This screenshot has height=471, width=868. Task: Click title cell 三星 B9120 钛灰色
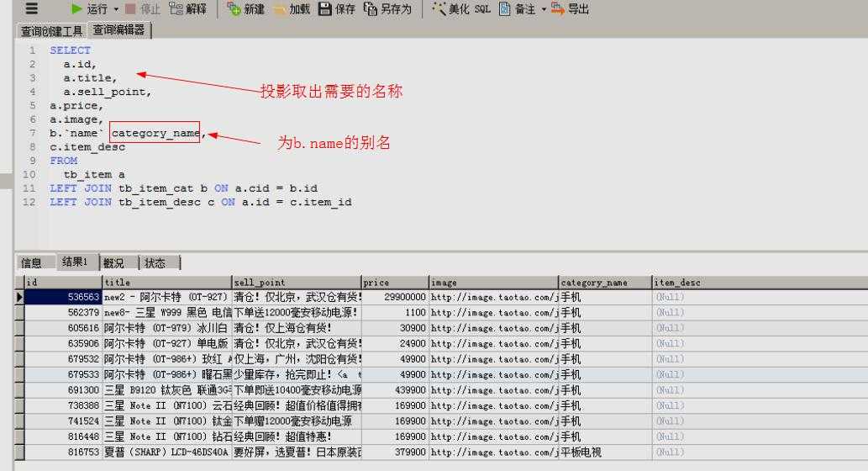point(166,390)
